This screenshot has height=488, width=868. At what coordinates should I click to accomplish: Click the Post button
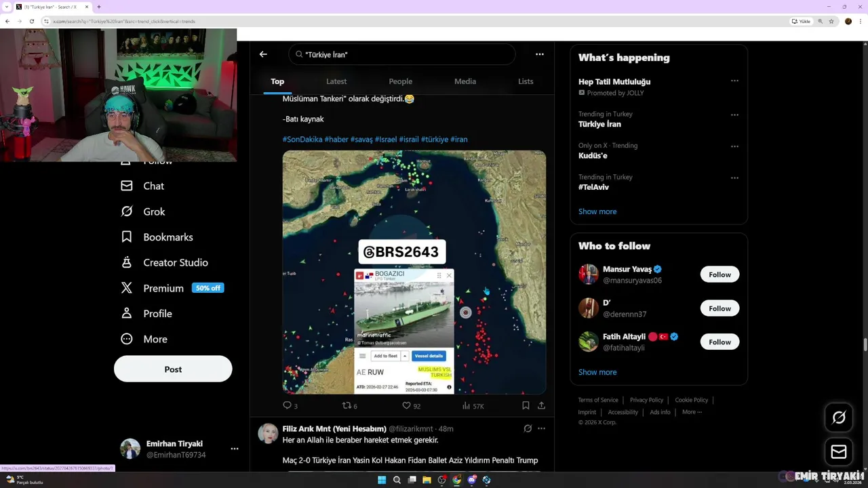[173, 369]
